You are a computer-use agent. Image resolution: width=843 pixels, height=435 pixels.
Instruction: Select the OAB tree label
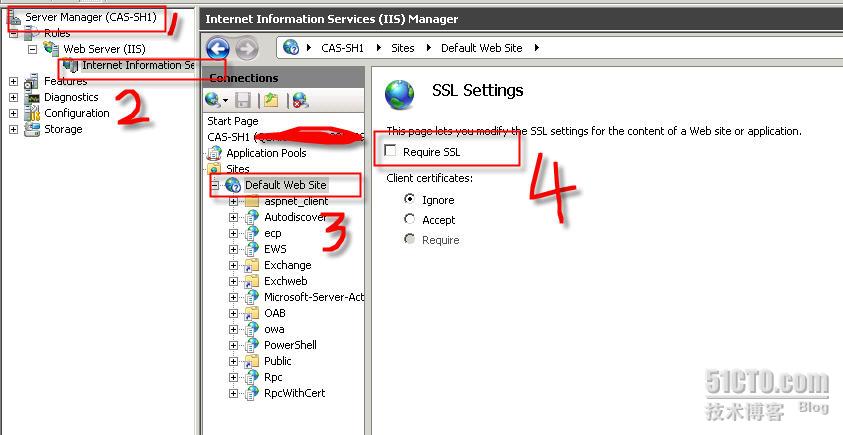275,313
